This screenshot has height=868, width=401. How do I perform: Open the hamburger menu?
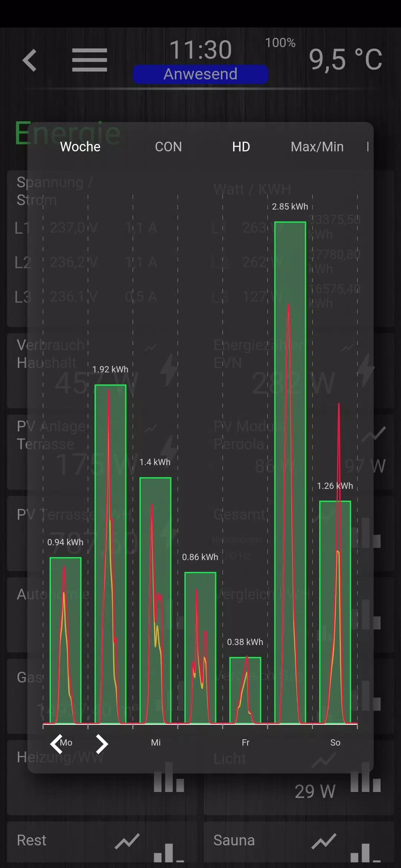(89, 60)
